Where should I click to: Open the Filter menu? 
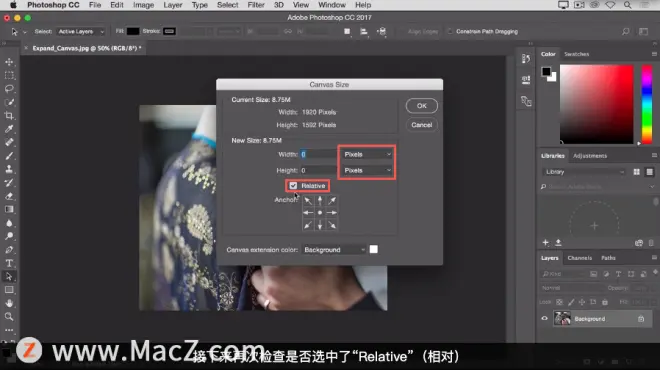tap(255, 5)
